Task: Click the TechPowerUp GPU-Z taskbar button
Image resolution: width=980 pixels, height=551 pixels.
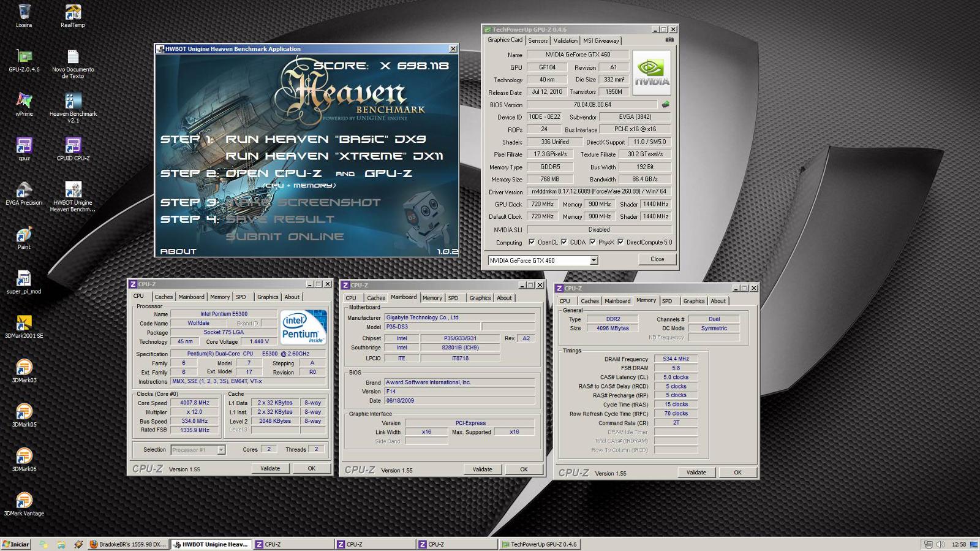Action: (539, 544)
